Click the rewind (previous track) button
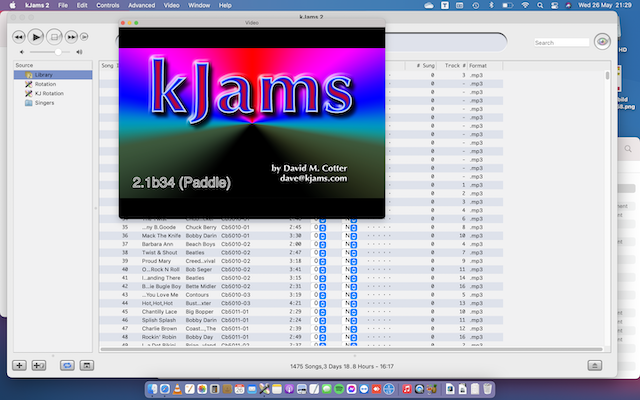The image size is (640, 400). [18, 36]
